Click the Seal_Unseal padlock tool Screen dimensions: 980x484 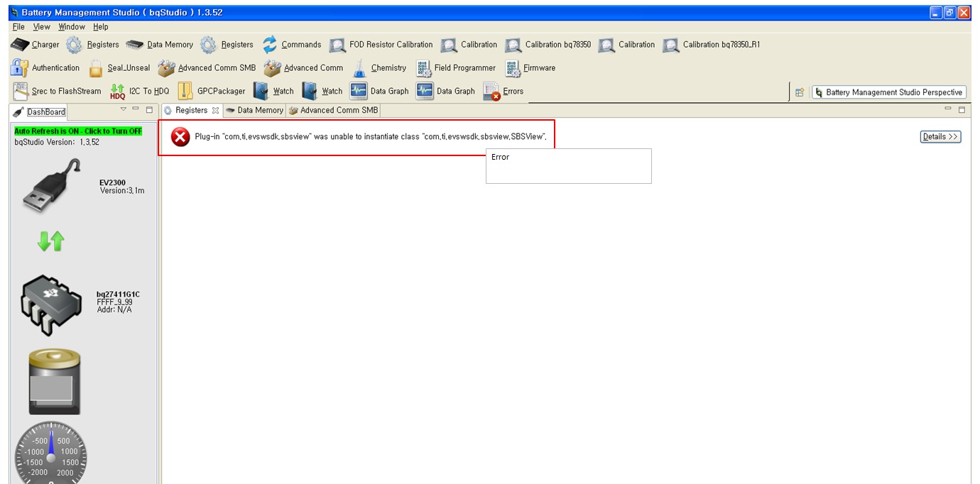119,68
